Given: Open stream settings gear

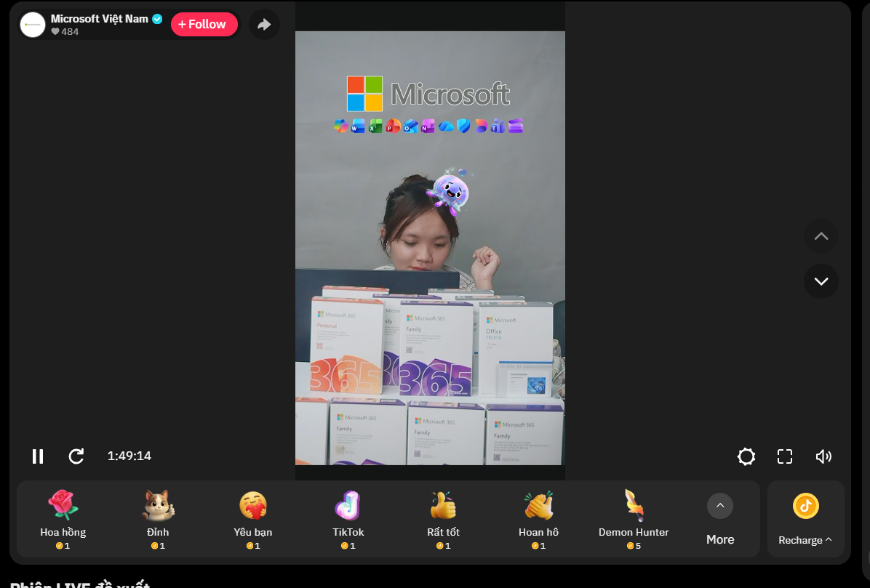Looking at the screenshot, I should (x=746, y=456).
